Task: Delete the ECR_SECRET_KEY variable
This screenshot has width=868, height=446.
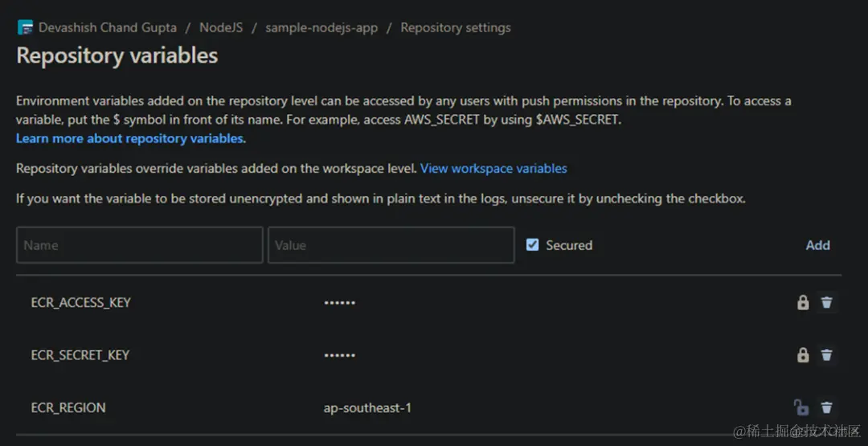Action: 826,354
